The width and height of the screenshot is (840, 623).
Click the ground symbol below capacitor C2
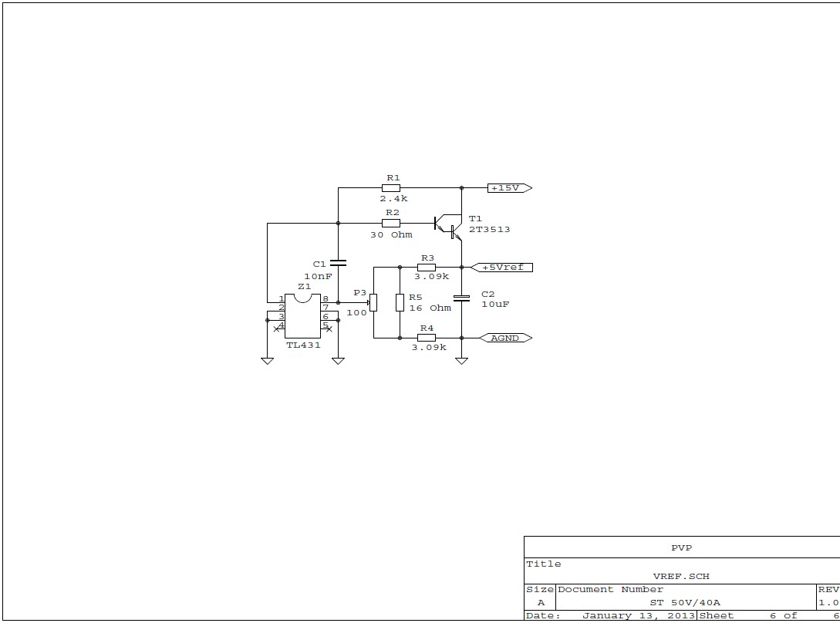coord(461,360)
